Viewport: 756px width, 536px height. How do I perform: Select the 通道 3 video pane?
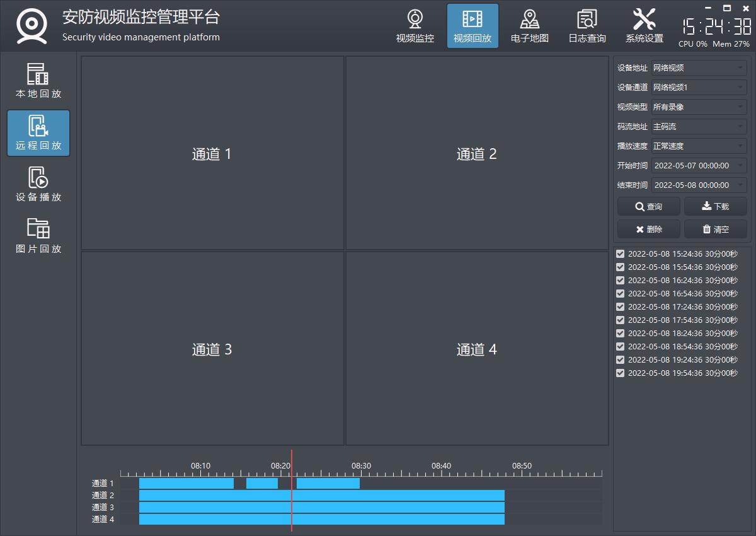pos(212,349)
